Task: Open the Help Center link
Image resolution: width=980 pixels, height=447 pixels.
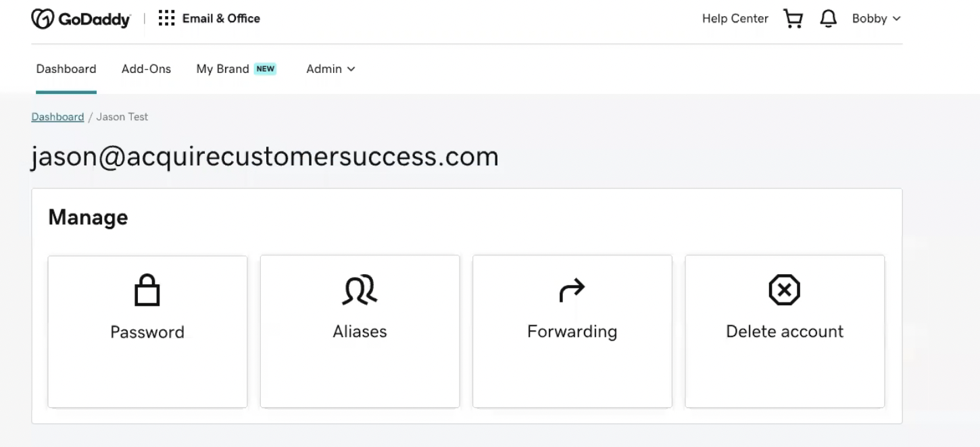Action: click(735, 19)
